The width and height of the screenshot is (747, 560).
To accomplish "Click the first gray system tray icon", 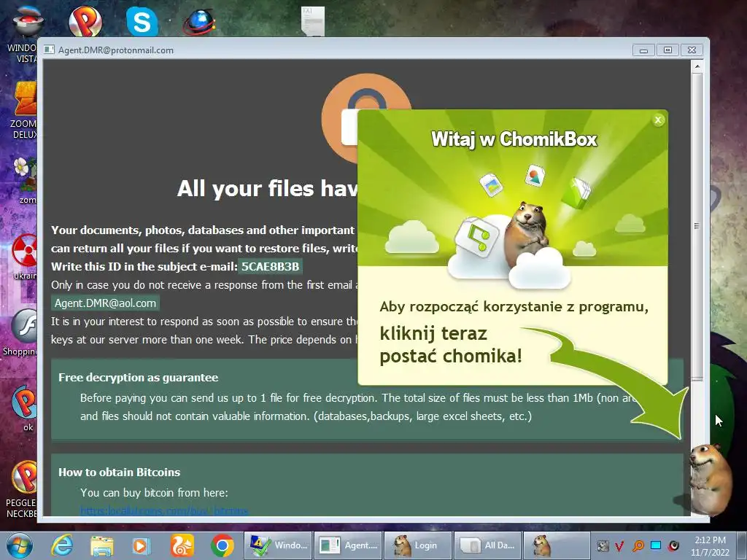I will (603, 545).
